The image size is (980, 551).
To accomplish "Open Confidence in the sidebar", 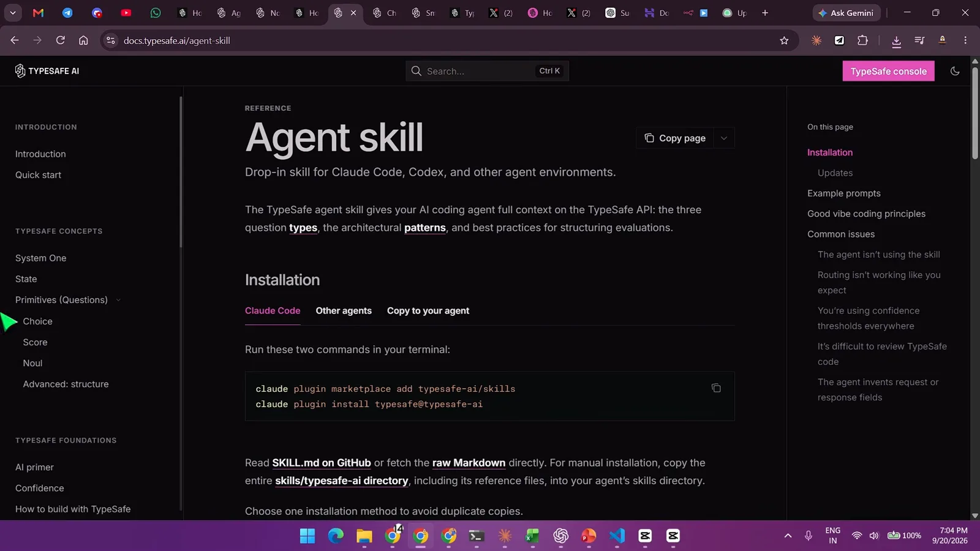I will point(39,488).
